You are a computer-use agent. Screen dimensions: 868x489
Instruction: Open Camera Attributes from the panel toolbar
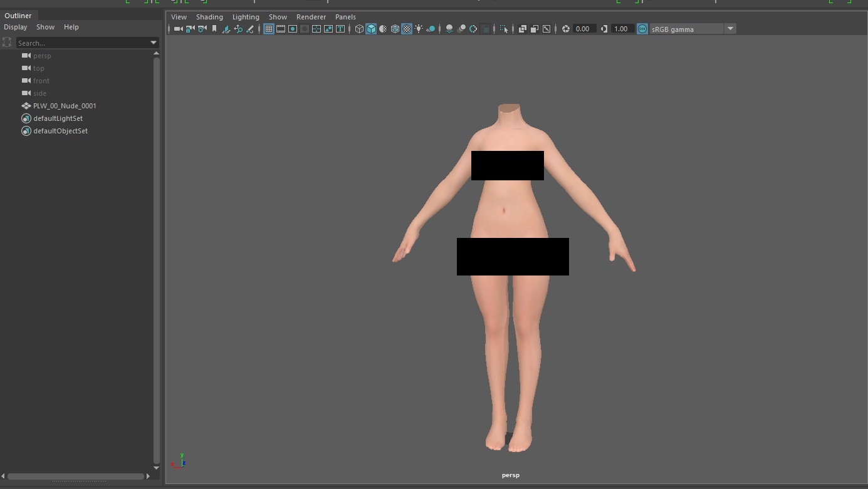(202, 29)
